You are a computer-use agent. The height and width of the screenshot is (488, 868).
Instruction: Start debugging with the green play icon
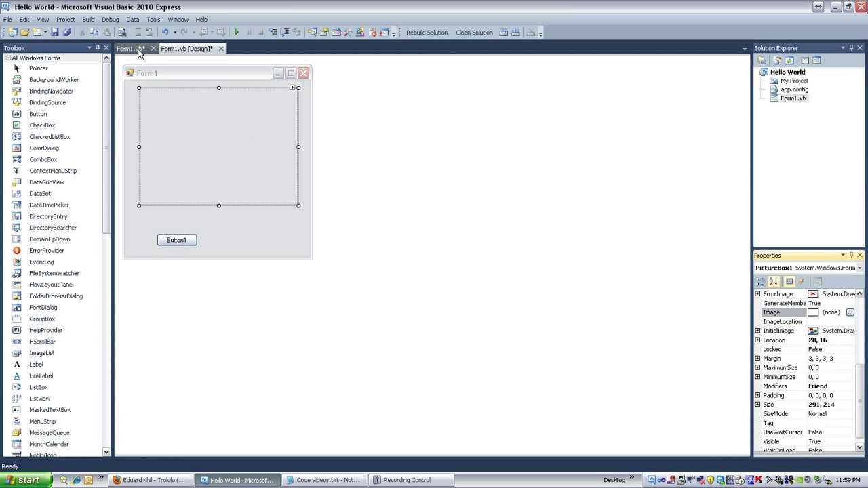click(237, 32)
